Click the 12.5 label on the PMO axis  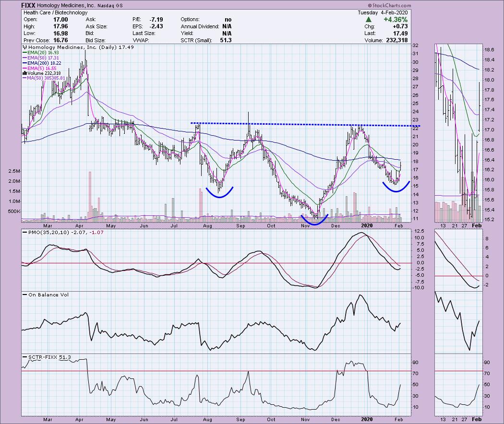click(x=420, y=231)
